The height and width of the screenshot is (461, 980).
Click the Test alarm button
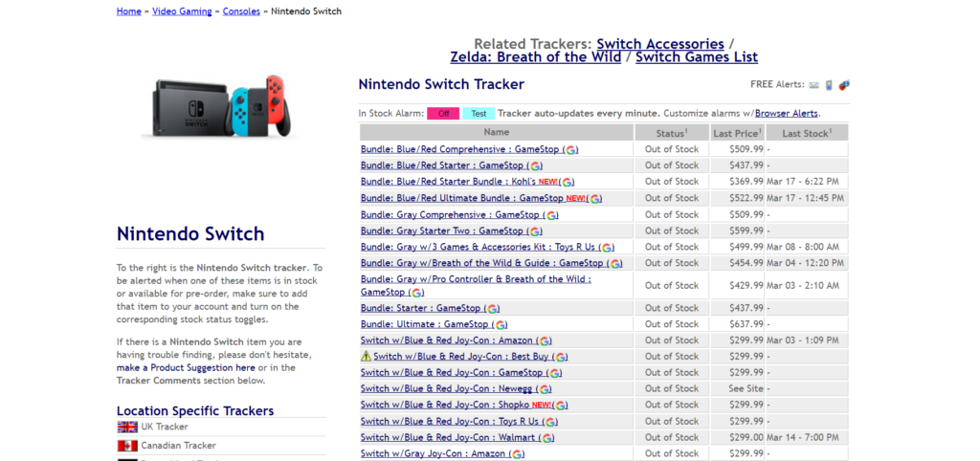[x=479, y=114]
